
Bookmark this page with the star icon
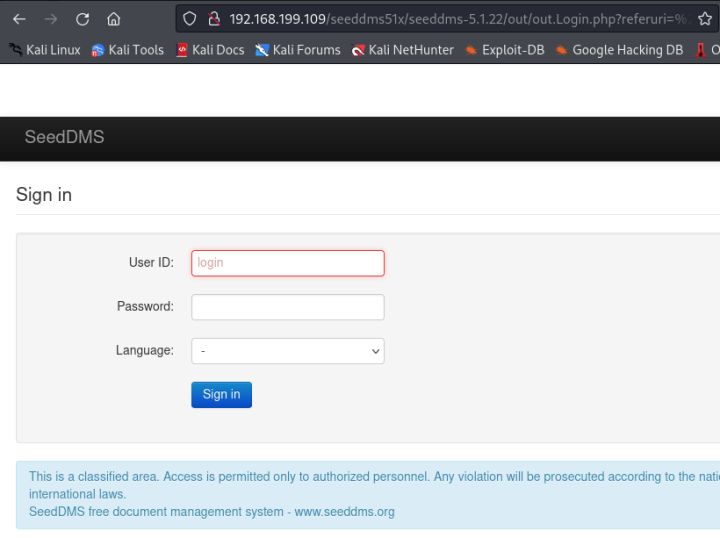point(705,19)
